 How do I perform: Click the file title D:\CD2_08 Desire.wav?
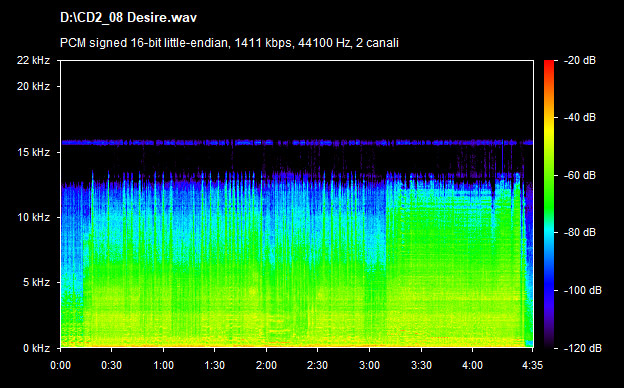(128, 18)
